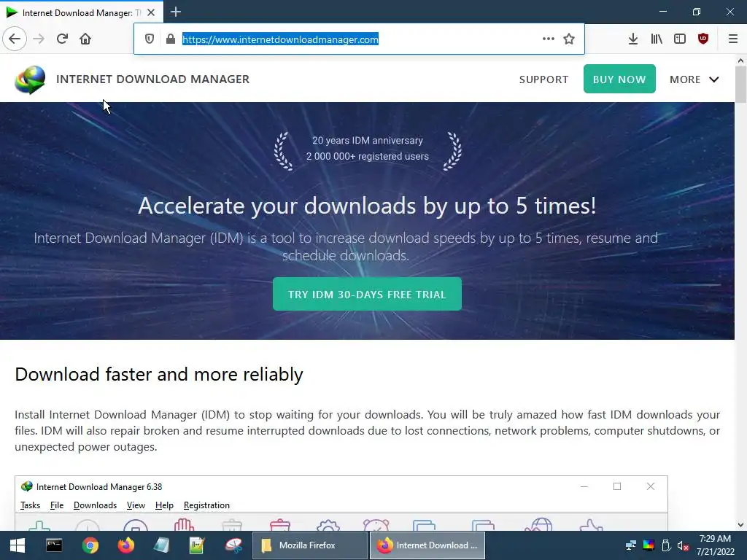
Task: Click the forward navigation arrow
Action: click(x=39, y=39)
